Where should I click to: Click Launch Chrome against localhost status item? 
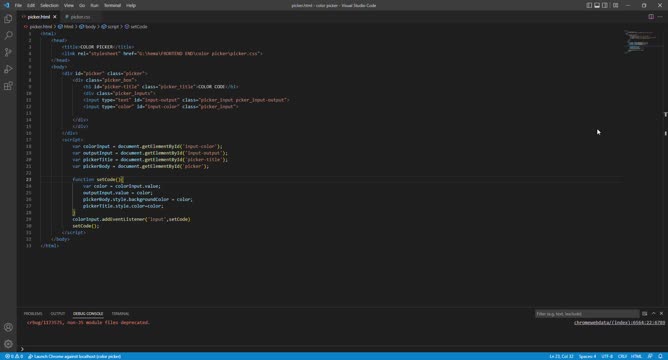tap(75, 356)
